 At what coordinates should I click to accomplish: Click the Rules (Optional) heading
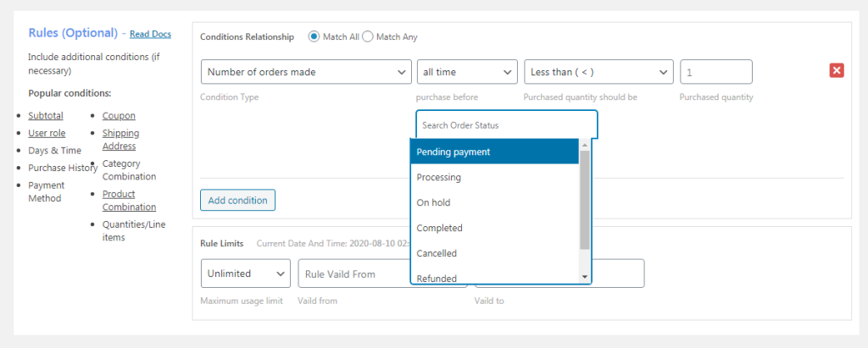click(x=73, y=33)
